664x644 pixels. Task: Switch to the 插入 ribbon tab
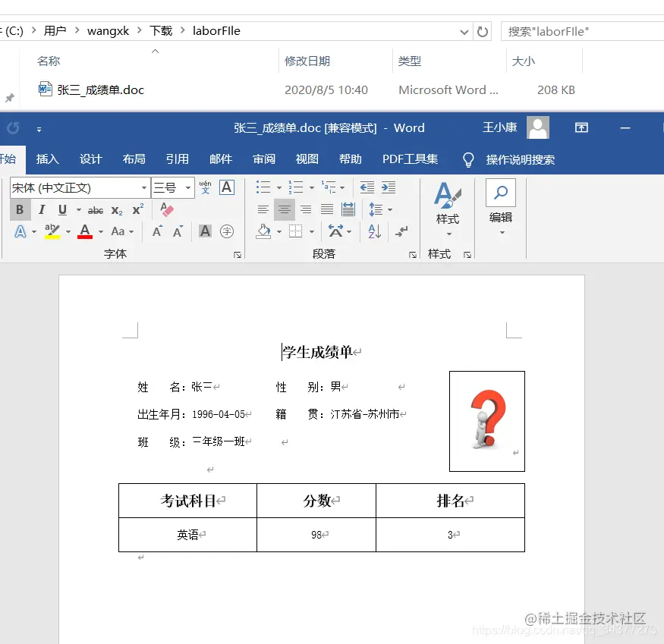click(x=48, y=159)
